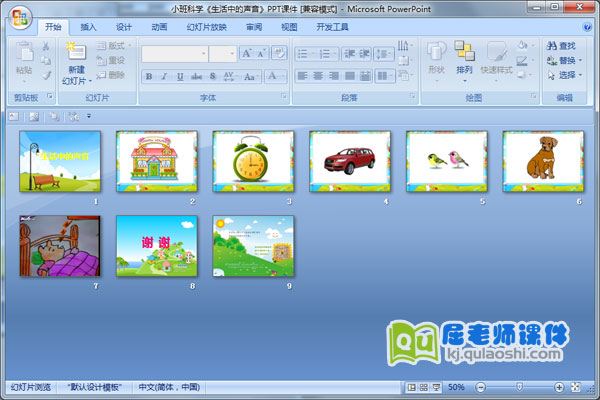The height and width of the screenshot is (400, 600).
Task: Select the Format Painter brush
Action: 46,75
